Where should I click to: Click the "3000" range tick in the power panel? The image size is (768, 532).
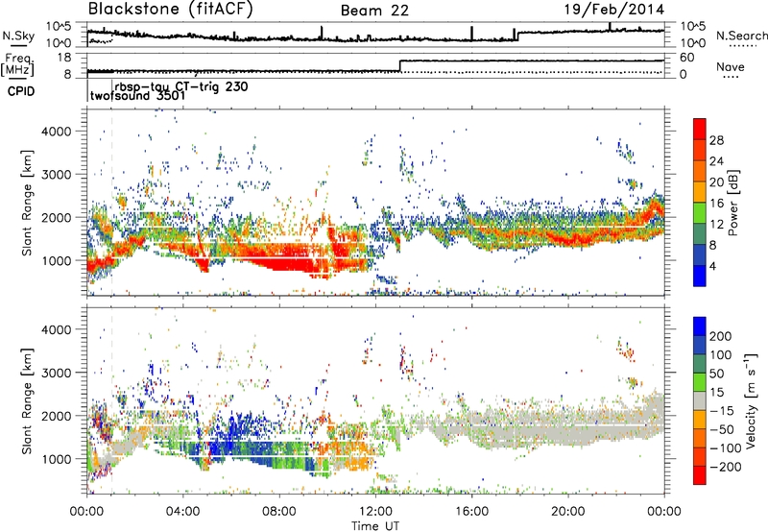57,175
